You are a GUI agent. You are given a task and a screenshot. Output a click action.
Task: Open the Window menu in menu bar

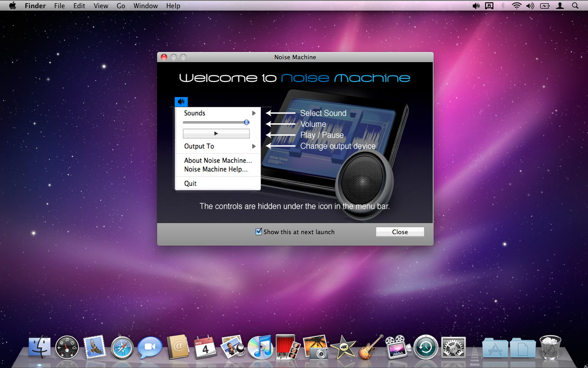click(146, 6)
